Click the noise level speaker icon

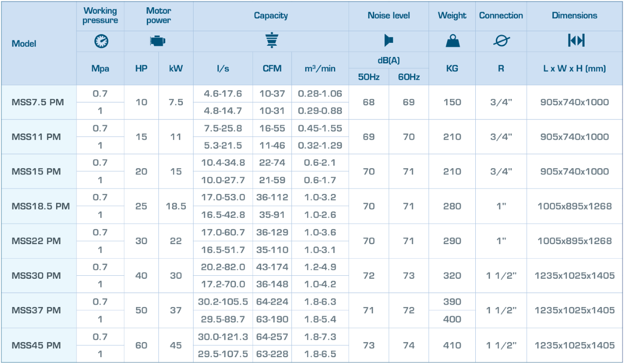pos(389,41)
